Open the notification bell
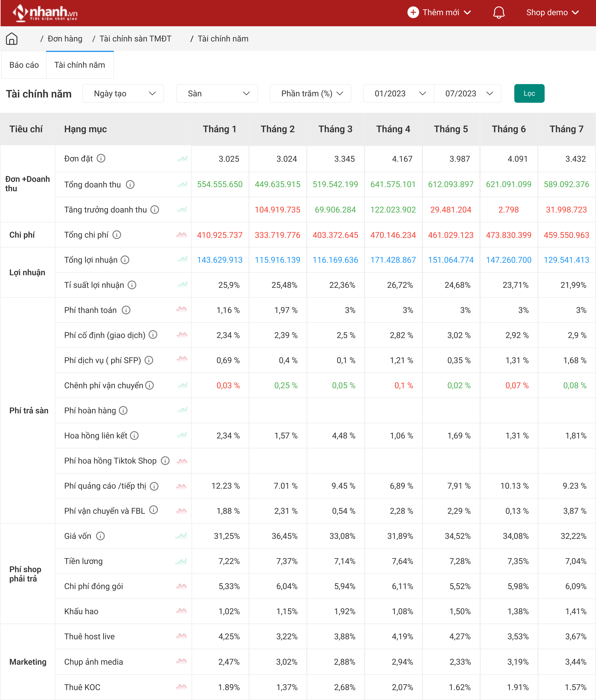Image resolution: width=596 pixels, height=700 pixels. pos(498,13)
